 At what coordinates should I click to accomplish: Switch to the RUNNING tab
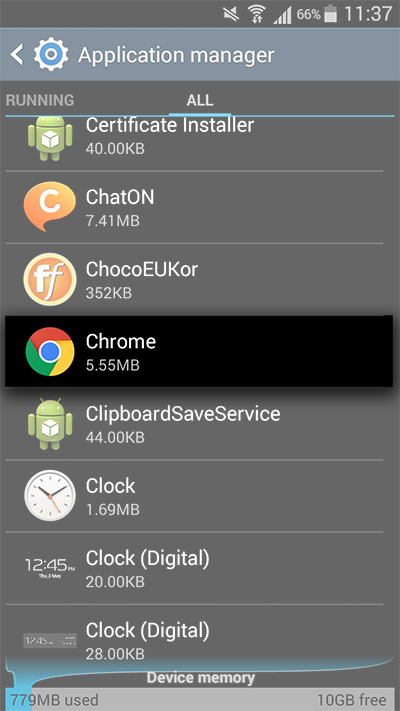coord(40,100)
